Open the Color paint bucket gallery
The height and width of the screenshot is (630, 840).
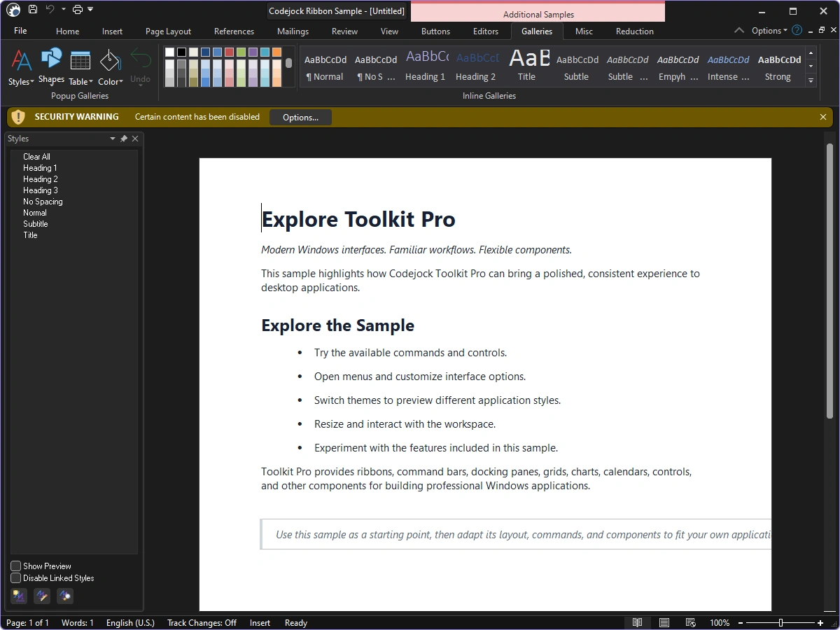click(111, 68)
